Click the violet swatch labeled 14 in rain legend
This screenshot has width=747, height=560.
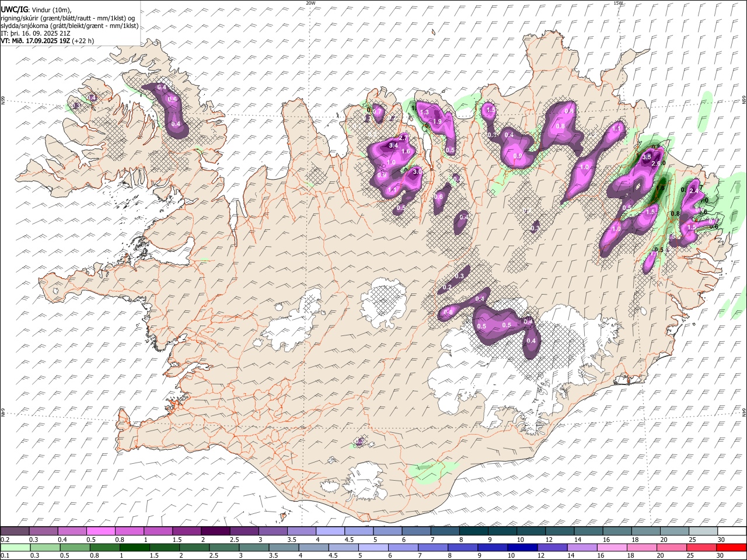pos(581,547)
